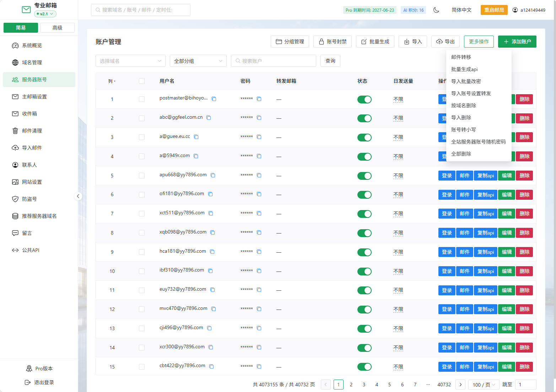Copy username abc@ggfeel.com.cn via copy icon
Screen dimensions: 556x392
tap(209, 118)
